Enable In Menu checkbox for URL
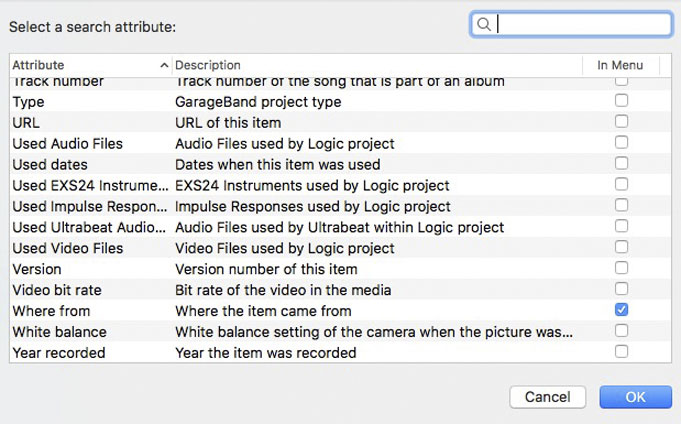This screenshot has height=424, width=681. [x=621, y=121]
